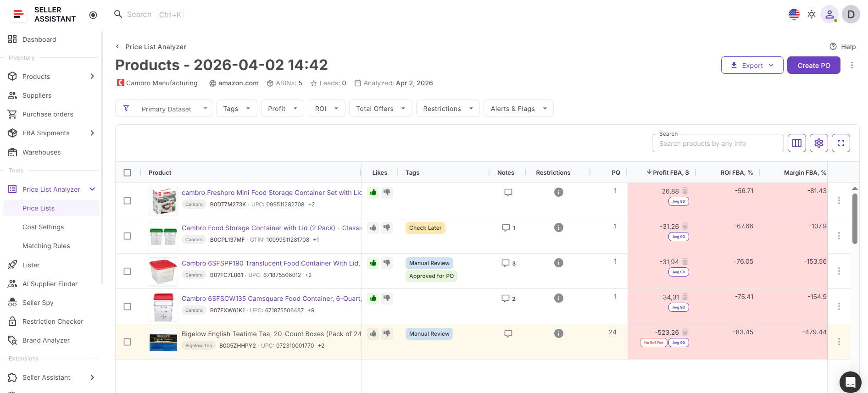This screenshot has width=868, height=393.
Task: Open the Export dropdown
Action: (752, 65)
